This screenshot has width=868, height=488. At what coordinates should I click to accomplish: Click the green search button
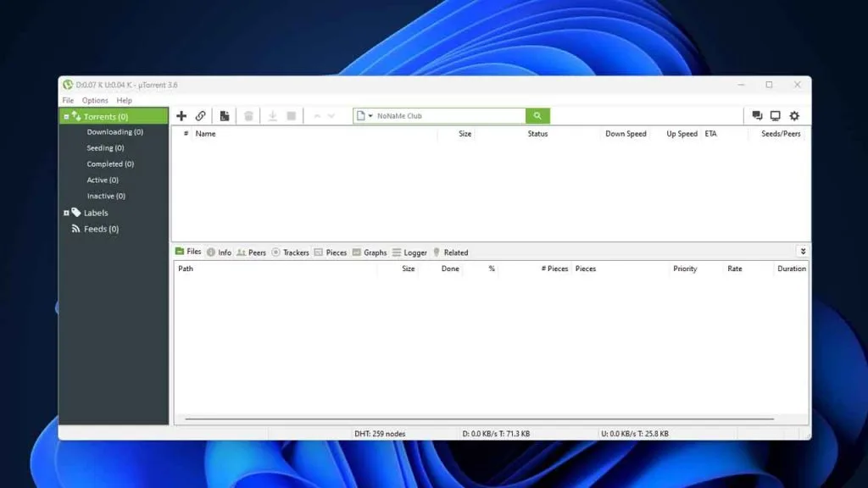coord(537,115)
